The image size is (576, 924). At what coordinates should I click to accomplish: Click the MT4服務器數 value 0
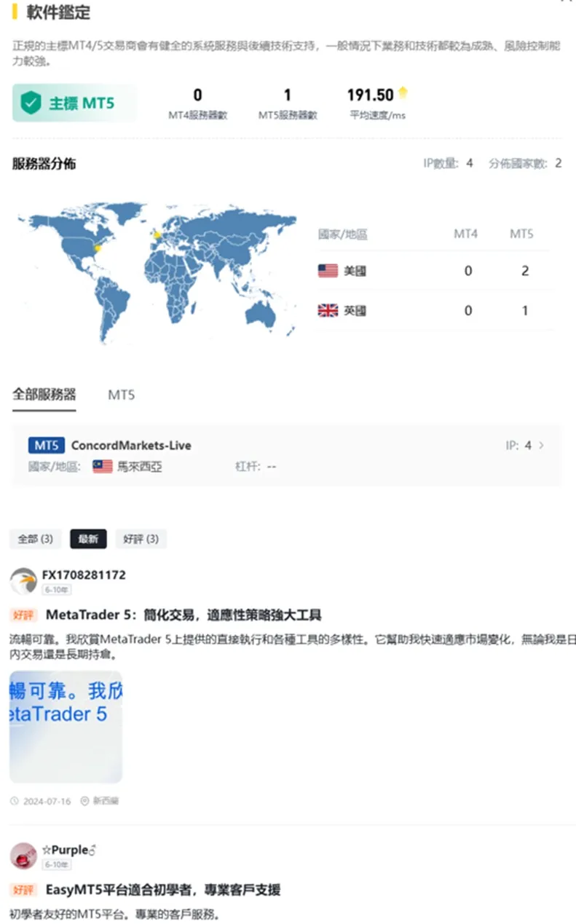coord(198,95)
